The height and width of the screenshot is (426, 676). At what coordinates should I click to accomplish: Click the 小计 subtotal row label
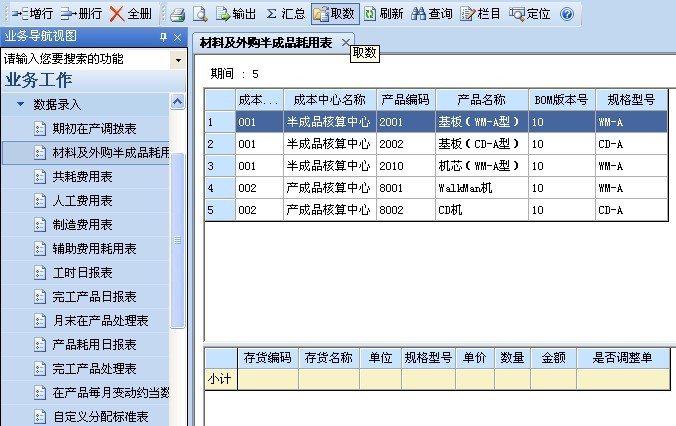(x=220, y=379)
